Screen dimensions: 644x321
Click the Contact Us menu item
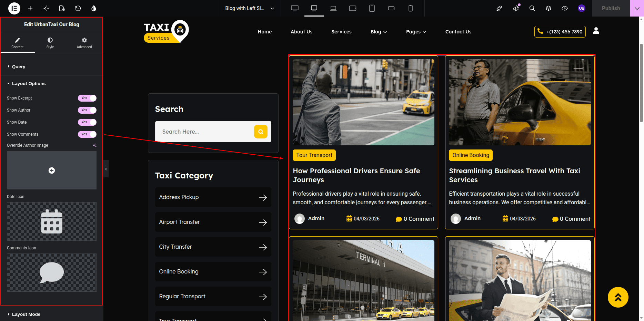[x=459, y=32]
